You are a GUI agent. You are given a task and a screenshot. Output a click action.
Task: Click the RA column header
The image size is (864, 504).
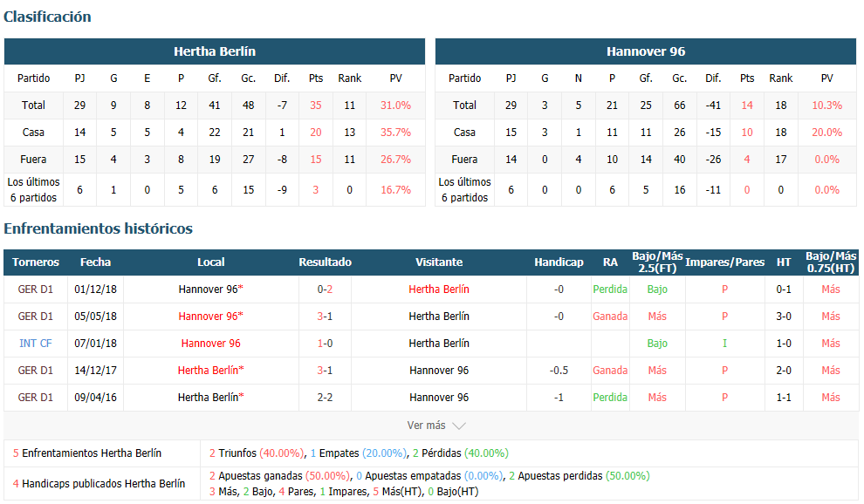tap(610, 262)
